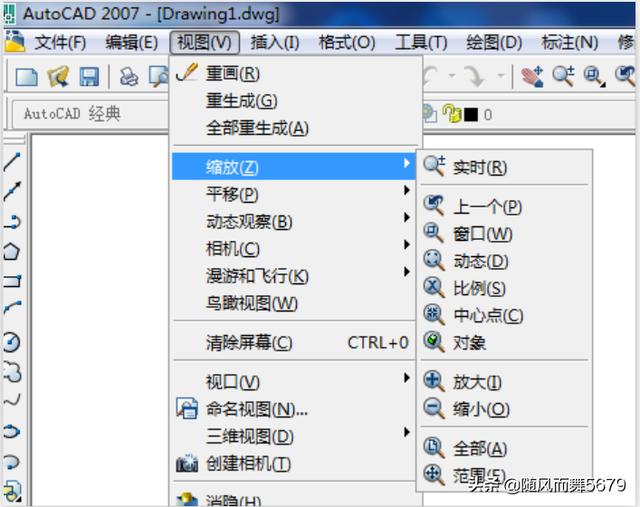Select 全部重生成(A)
The width and height of the screenshot is (640, 507).
point(296,128)
